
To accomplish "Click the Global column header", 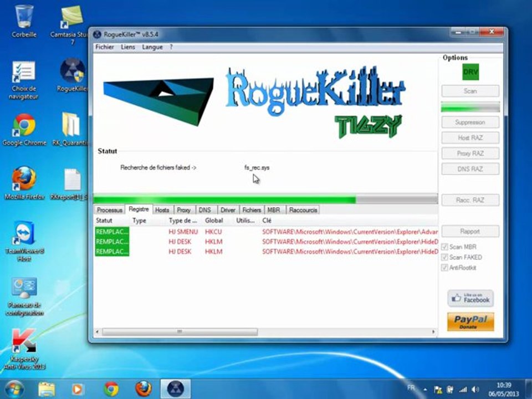I will coord(218,221).
